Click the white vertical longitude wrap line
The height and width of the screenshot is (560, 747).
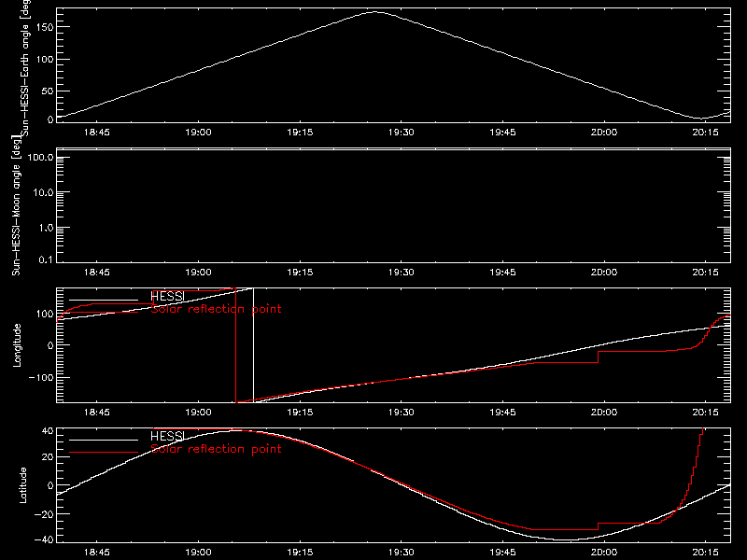pyautogui.click(x=253, y=345)
